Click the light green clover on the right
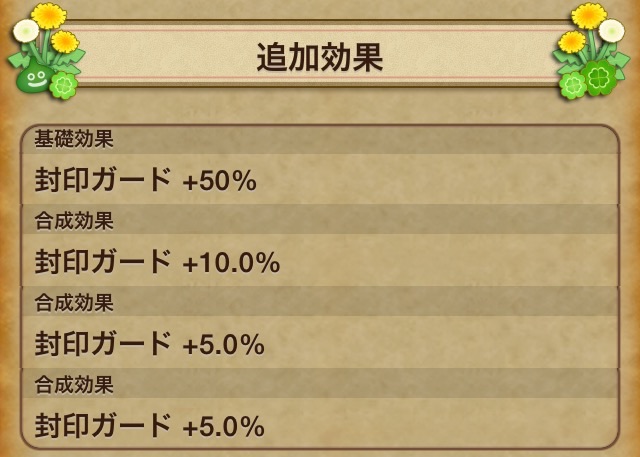The image size is (640, 457). 574,86
